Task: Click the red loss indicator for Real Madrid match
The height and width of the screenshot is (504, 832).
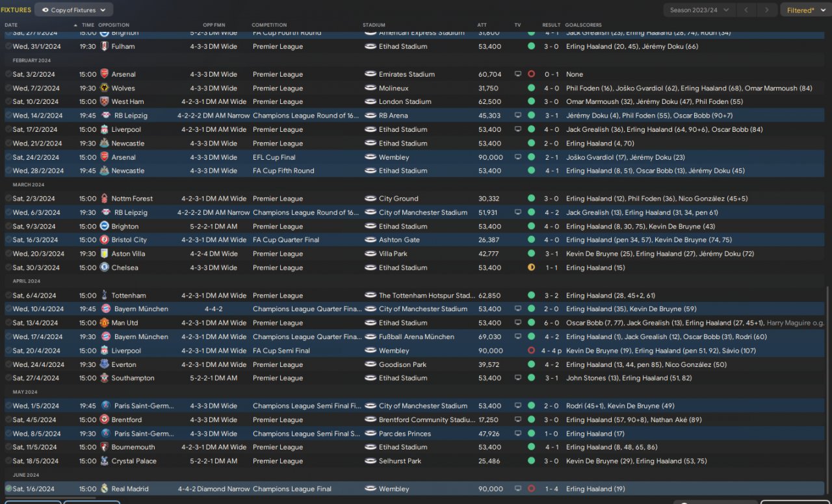Action: (531, 489)
